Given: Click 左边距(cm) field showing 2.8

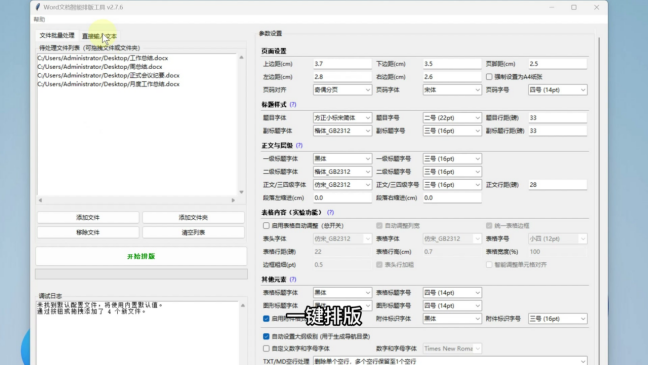Looking at the screenshot, I should [342, 77].
